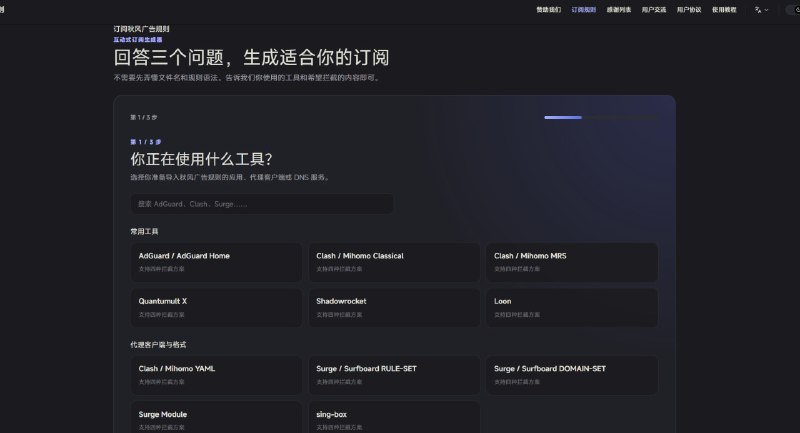Click the 代理客户端与格式 section heading
Screen dimensions: 800x433
(x=158, y=345)
